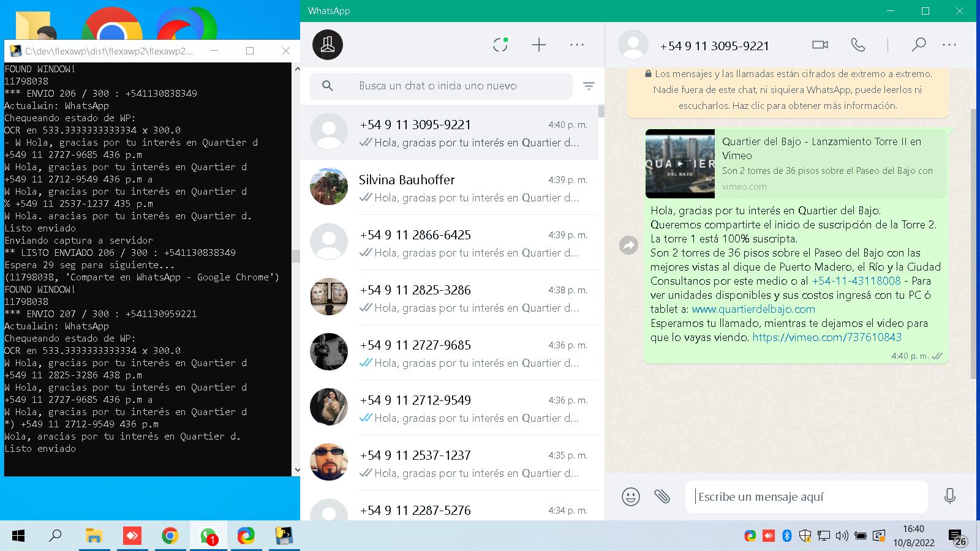
Task: Open the vimeo.com/737610843 link
Action: 827,337
